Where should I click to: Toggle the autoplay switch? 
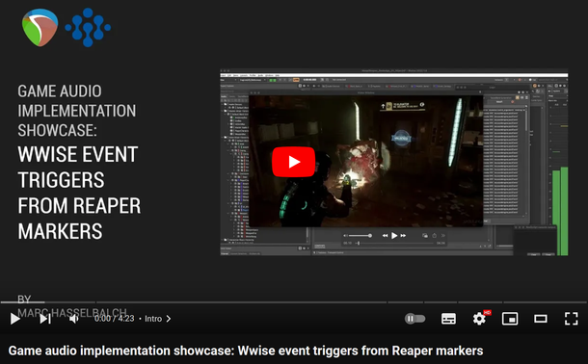coord(415,319)
